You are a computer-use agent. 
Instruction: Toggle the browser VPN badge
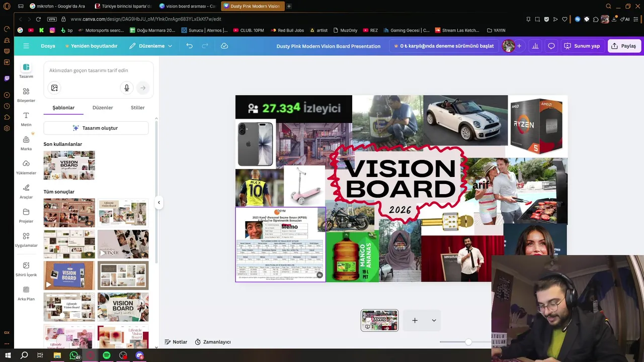tap(52, 19)
